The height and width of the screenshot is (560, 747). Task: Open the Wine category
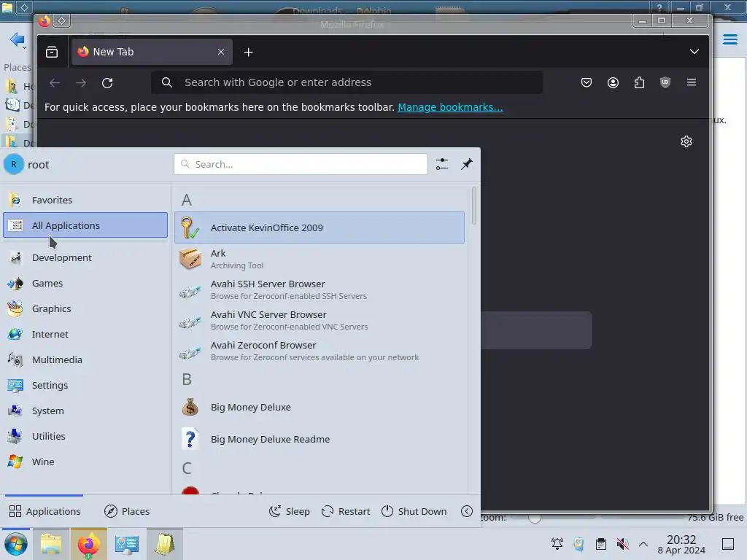coord(85,462)
